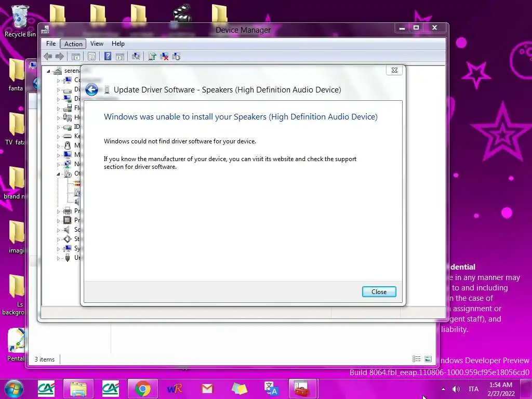Screen dimensions: 532x399
Task: Select the serena computer root icon
Action: (x=58, y=71)
